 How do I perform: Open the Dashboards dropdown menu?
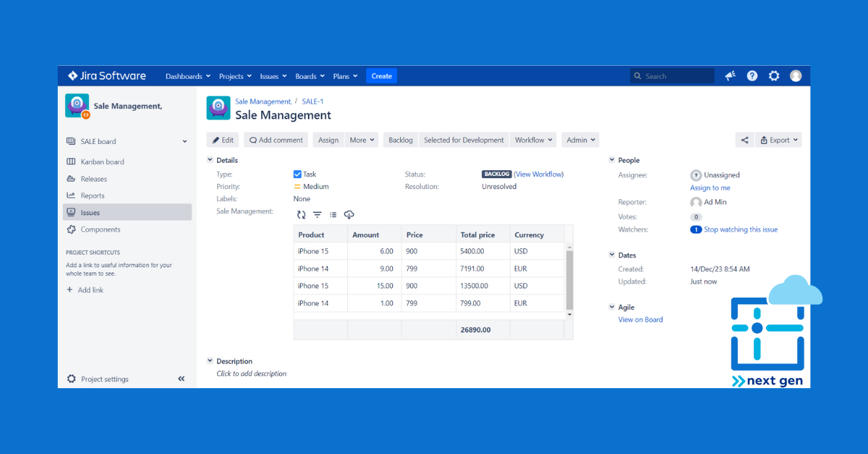188,76
